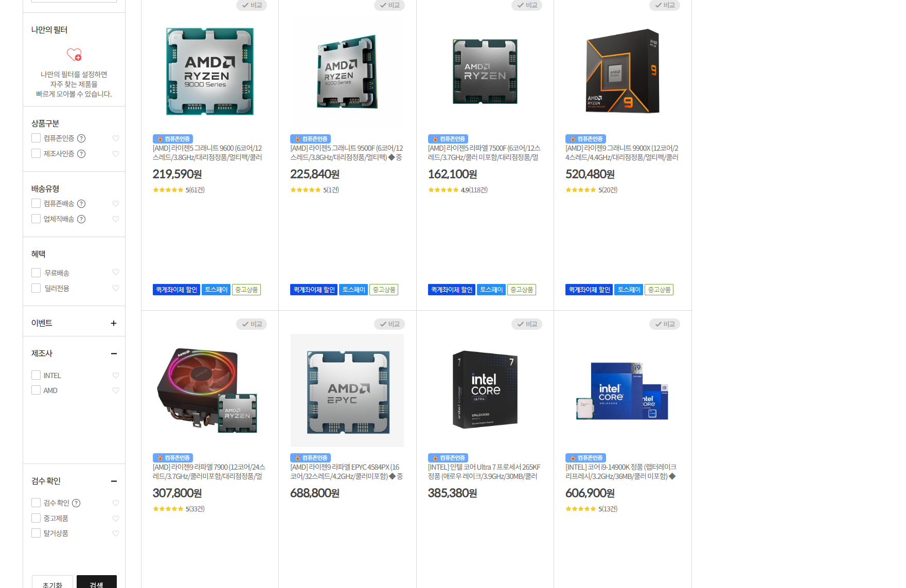The width and height of the screenshot is (906, 588).
Task: Click heart icon beside AMD manufacturer
Action: click(116, 390)
